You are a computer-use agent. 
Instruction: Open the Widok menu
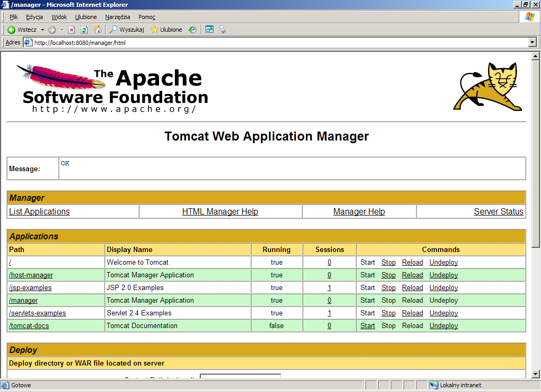(59, 17)
